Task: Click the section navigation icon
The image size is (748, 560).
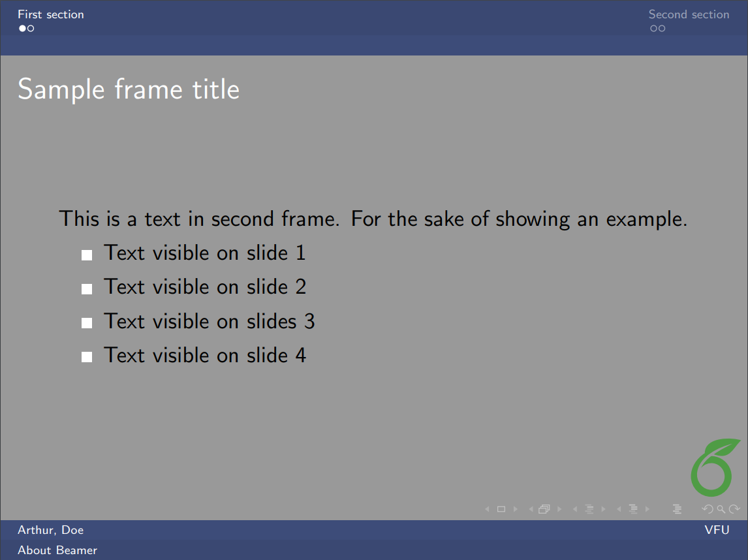Action: pos(633,509)
